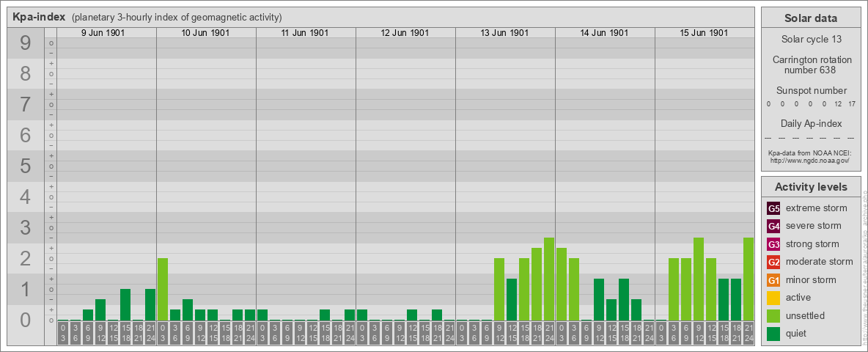Select the dark green 'quiet' legend swatch
This screenshot has width=868, height=352.
click(773, 334)
